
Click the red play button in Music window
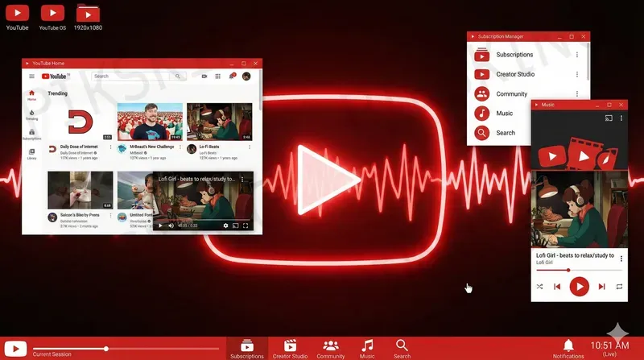(580, 287)
